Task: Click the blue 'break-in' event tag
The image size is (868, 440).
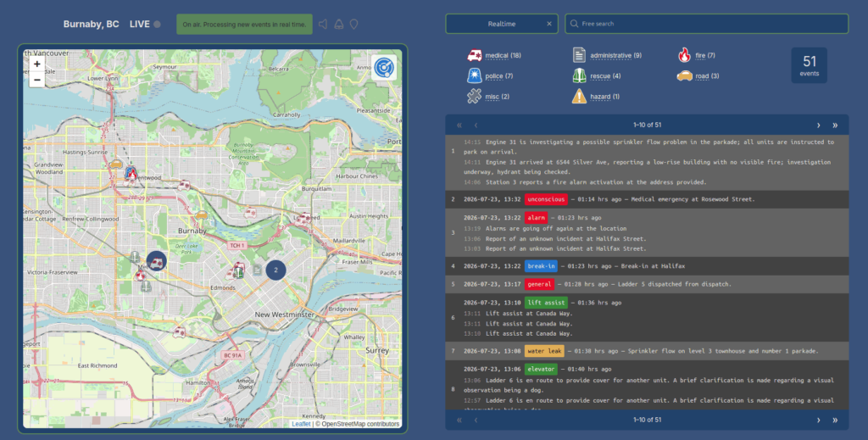Action: [x=541, y=266]
